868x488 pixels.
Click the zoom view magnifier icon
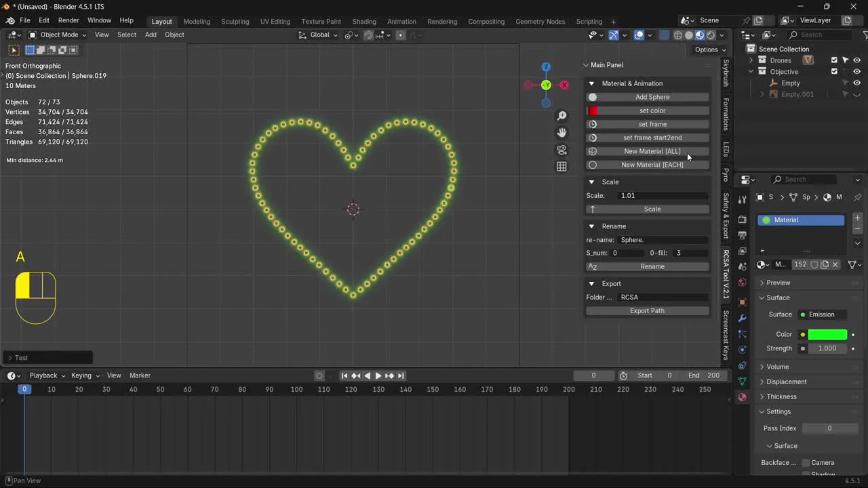[x=561, y=116]
